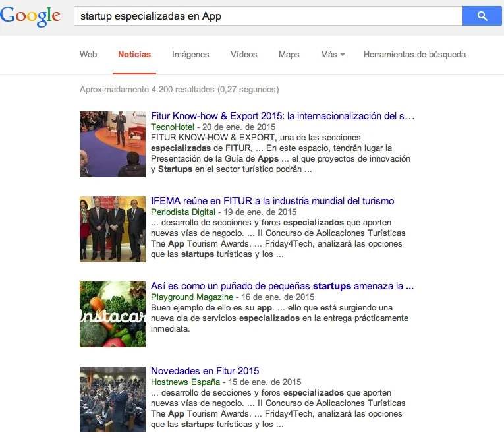
Task: Go to the Maps tab
Action: point(289,55)
